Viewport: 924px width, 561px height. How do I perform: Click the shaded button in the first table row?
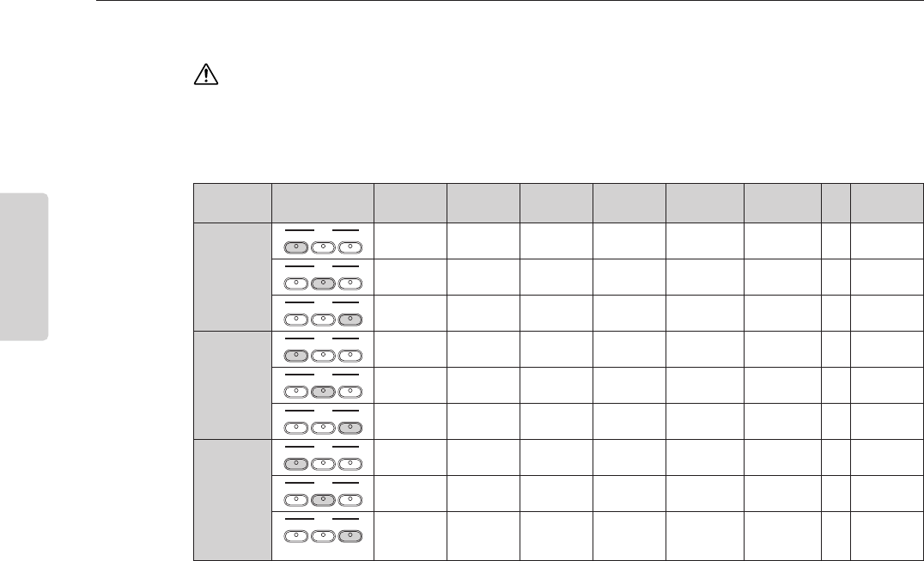point(295,247)
